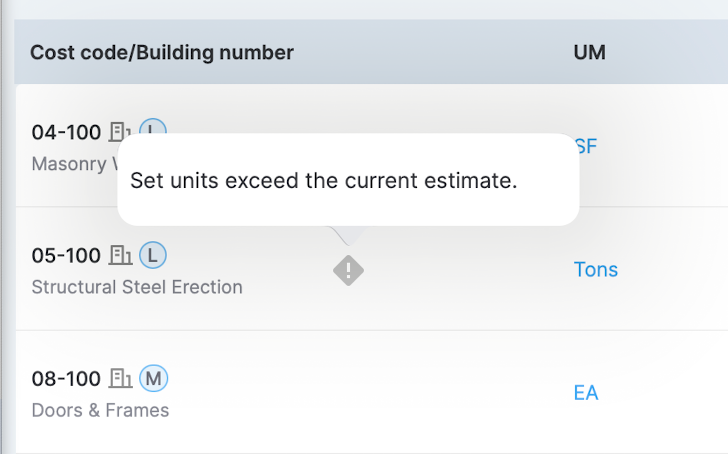Click the 'Set units exceed' tooltip message
The width and height of the screenshot is (728, 454).
tap(323, 182)
